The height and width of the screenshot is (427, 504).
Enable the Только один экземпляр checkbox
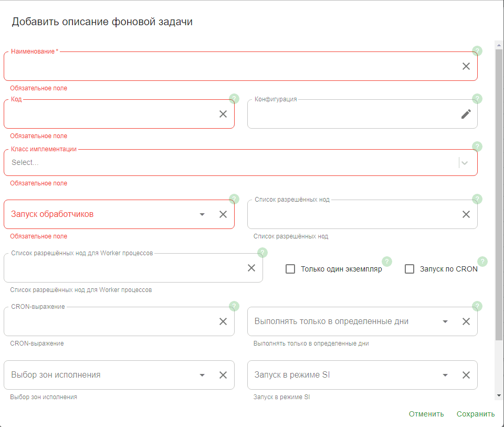pos(290,269)
